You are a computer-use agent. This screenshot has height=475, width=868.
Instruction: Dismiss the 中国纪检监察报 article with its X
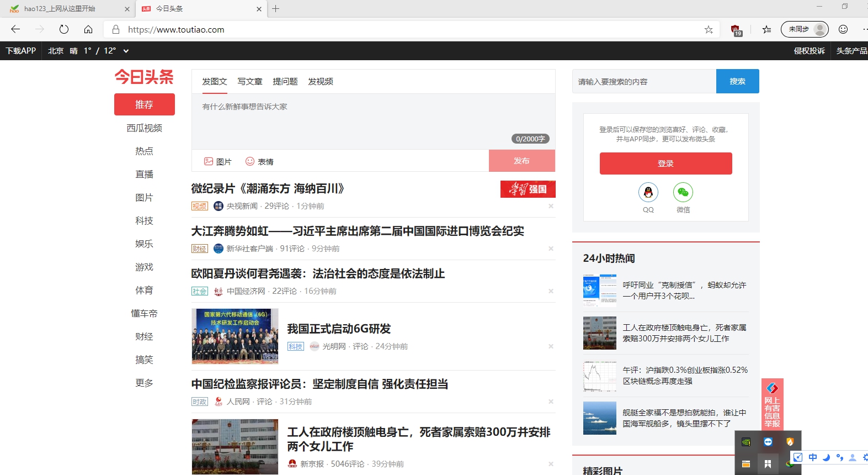(x=551, y=402)
